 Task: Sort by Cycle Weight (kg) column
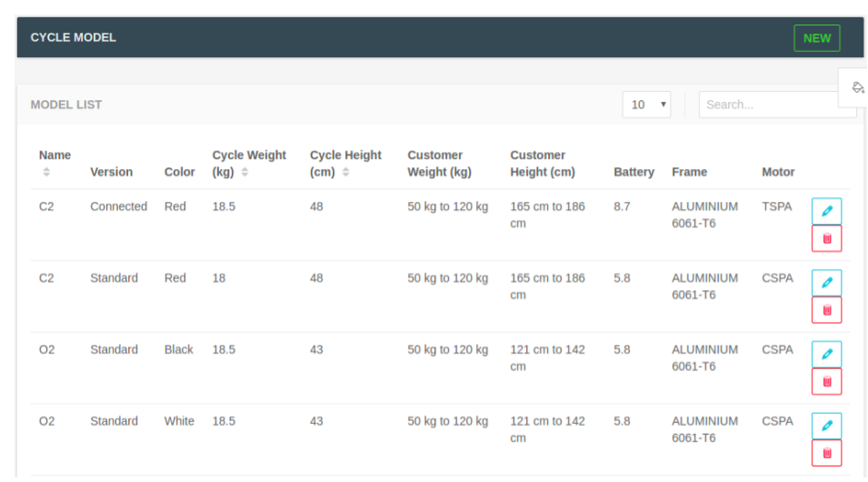[x=249, y=163]
